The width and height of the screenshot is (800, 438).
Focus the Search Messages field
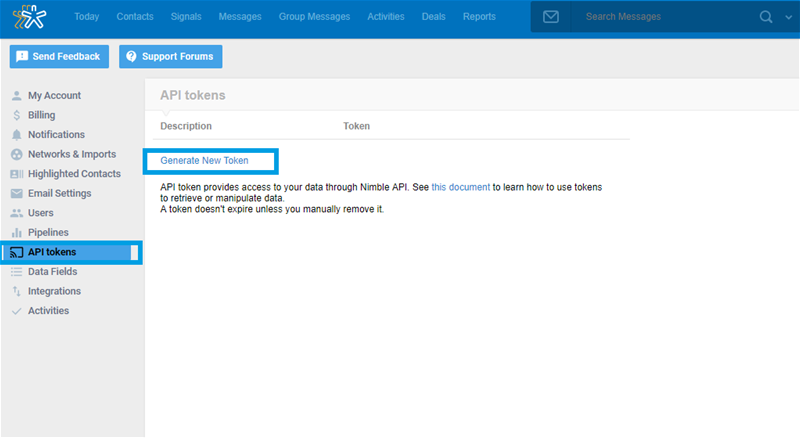click(660, 17)
